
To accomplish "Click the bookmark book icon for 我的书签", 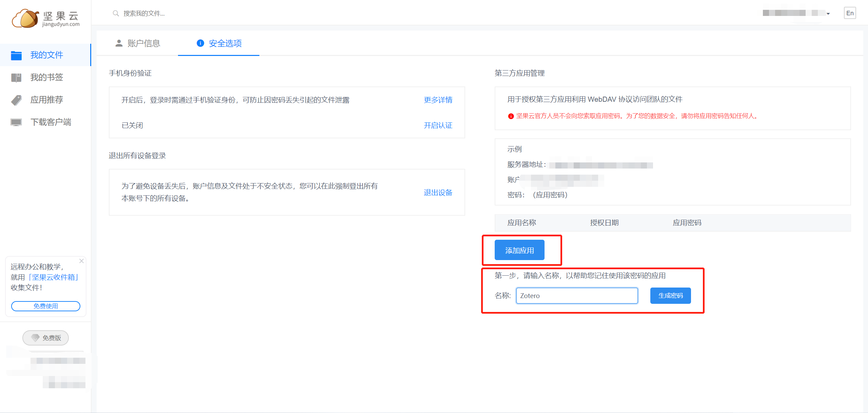I will tap(16, 78).
